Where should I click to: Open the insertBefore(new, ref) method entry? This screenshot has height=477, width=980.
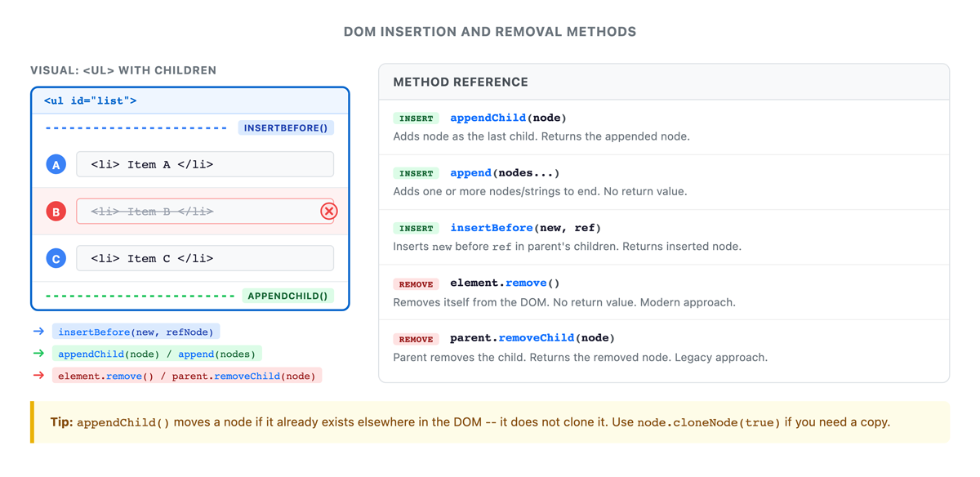click(x=664, y=238)
